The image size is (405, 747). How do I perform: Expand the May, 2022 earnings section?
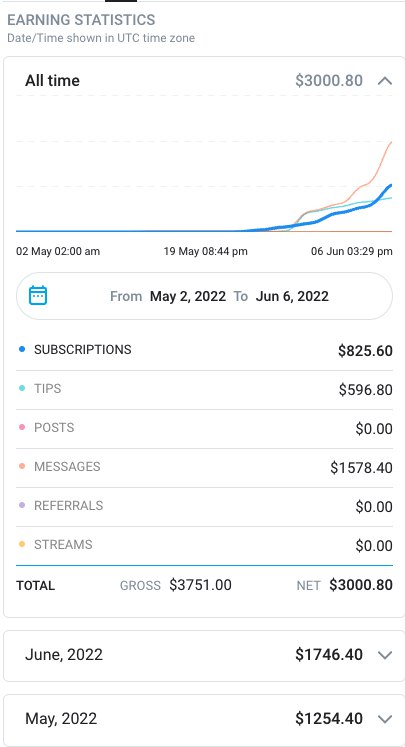(x=385, y=718)
